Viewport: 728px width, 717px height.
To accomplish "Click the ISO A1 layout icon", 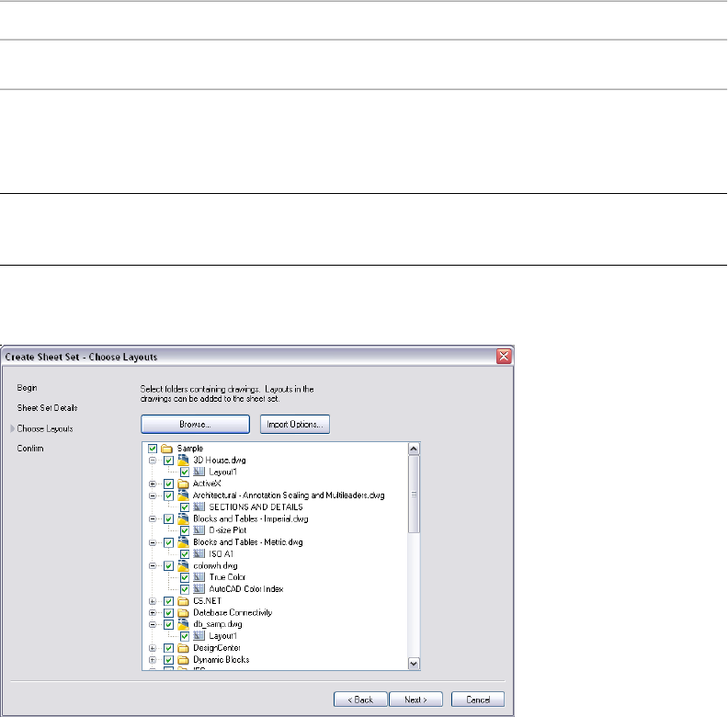I will click(x=199, y=554).
